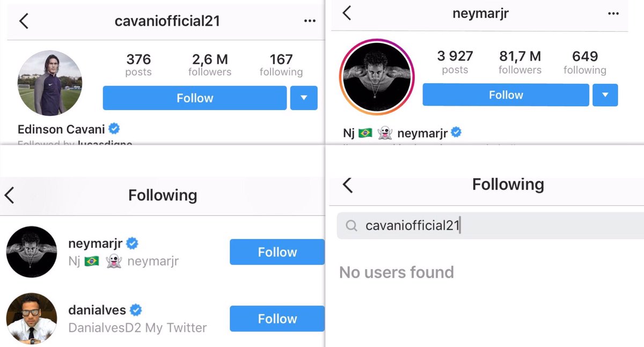Image resolution: width=644 pixels, height=347 pixels.
Task: Go back from neymarjr profile
Action: point(347,13)
